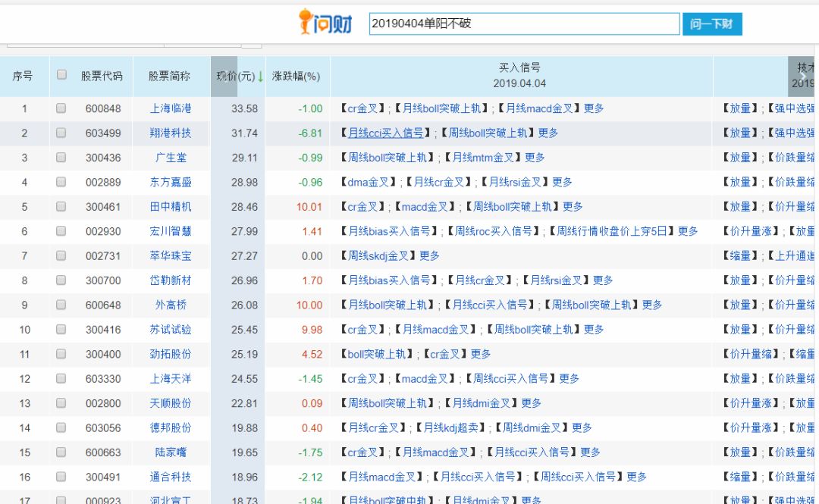
Task: Click the 【月线cci买入信号】 tag for 翔港科技
Action: pos(386,133)
